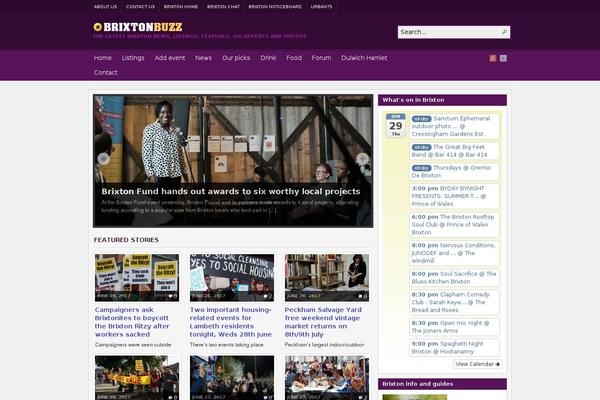Open the Spaghetti Night at Hootananny event
The image size is (600, 400).
click(x=454, y=348)
